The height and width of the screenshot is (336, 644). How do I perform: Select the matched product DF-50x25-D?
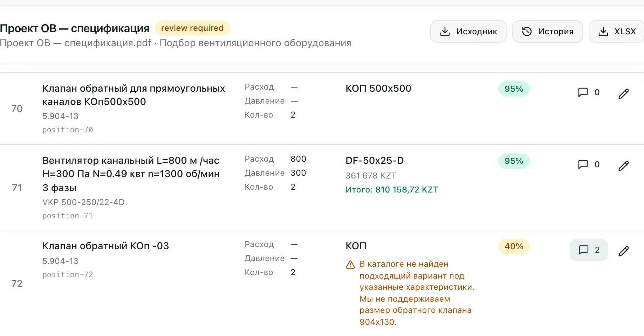point(375,160)
